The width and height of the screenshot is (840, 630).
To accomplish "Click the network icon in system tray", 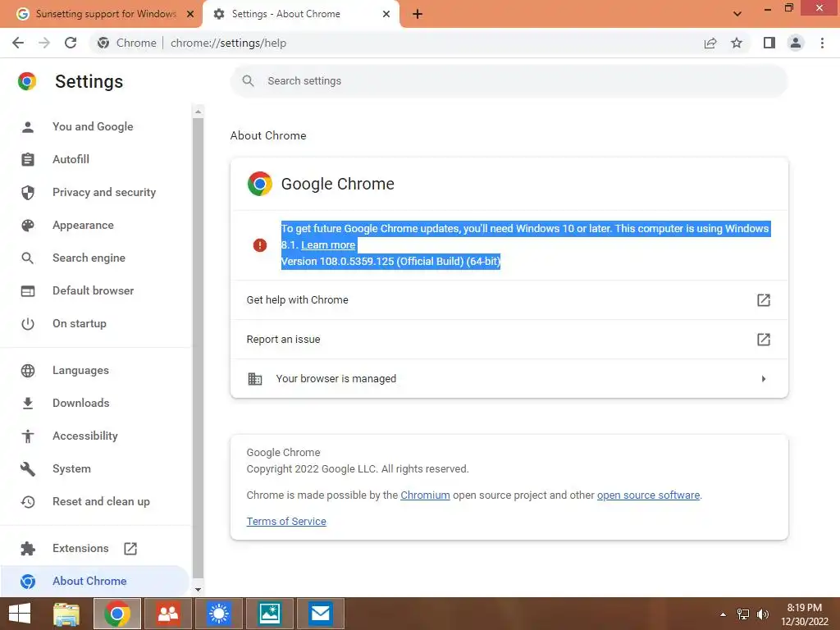I will 743,614.
